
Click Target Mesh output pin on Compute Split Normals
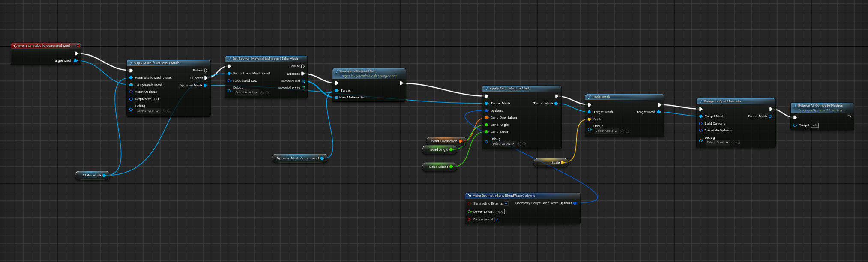coord(770,116)
